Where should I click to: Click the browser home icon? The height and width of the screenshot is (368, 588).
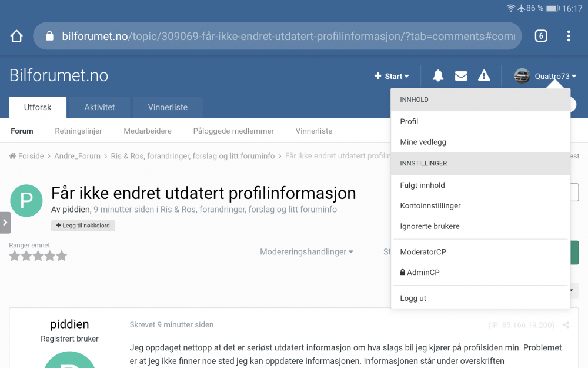tap(16, 36)
